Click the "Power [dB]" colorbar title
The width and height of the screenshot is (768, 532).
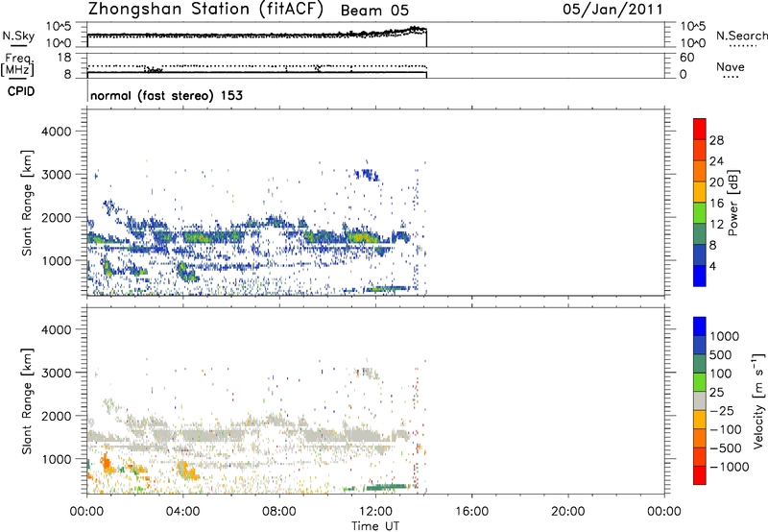tap(733, 203)
